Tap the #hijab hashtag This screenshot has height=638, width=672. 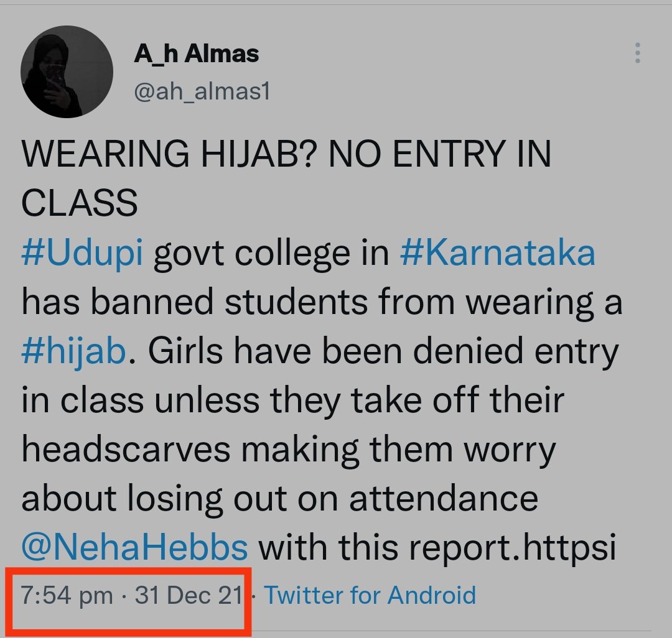(x=74, y=352)
